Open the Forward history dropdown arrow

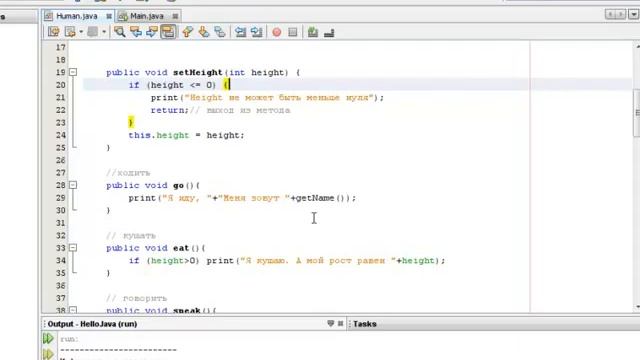tap(104, 32)
